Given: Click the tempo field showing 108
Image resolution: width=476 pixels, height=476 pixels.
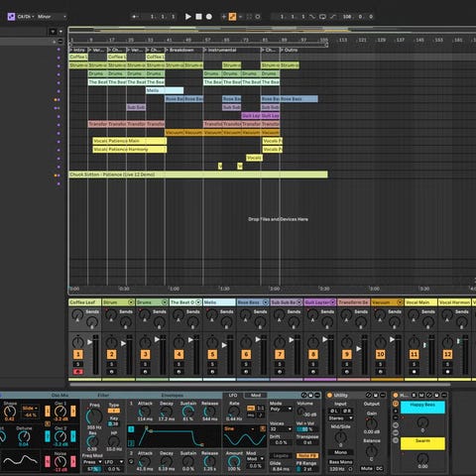Looking at the screenshot, I should [347, 17].
